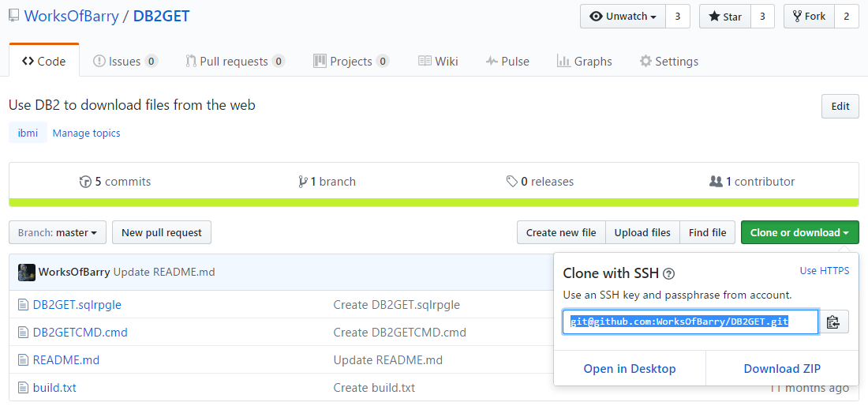This screenshot has height=410, width=868.
Task: View the 1 contributor page
Action: coord(752,182)
